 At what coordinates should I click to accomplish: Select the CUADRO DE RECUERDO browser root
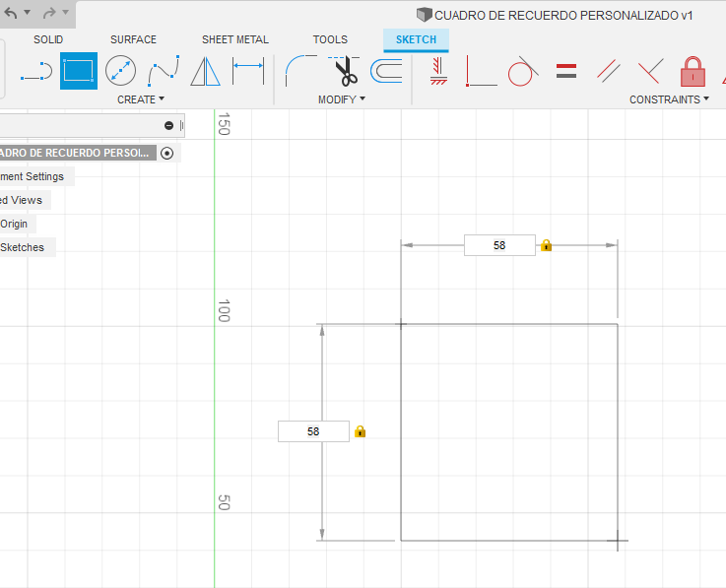tap(77, 153)
